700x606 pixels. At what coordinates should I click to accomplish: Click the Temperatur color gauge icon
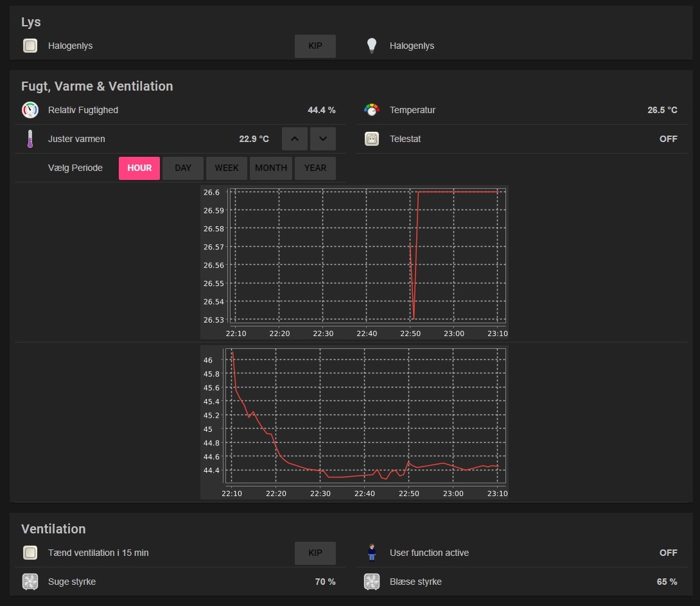pos(372,110)
